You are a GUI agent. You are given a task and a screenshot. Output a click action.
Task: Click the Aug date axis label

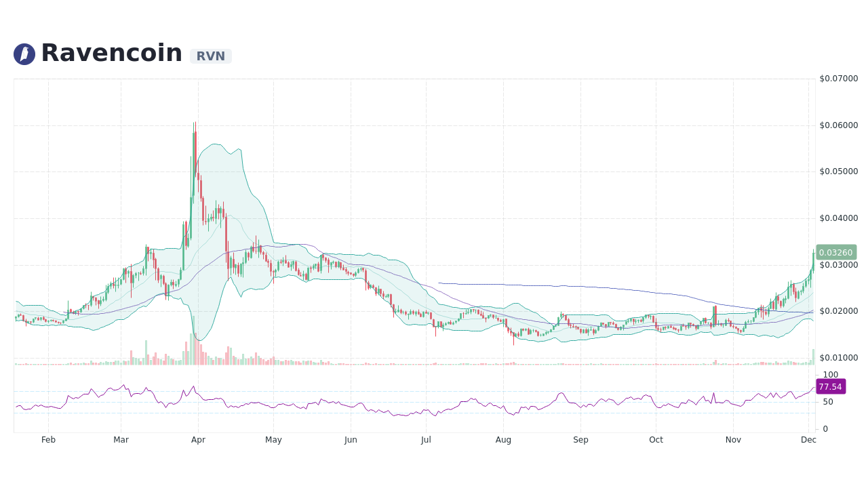coord(503,440)
